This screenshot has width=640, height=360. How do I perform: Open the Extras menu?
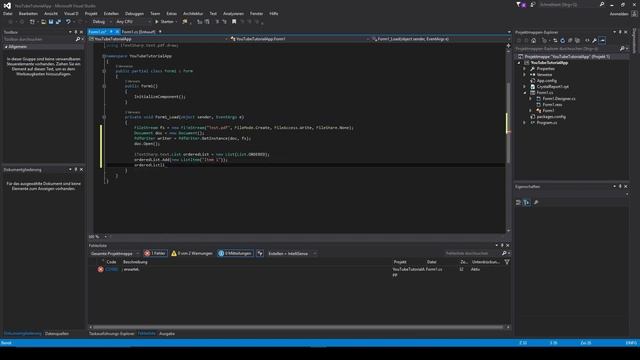[x=171, y=13]
